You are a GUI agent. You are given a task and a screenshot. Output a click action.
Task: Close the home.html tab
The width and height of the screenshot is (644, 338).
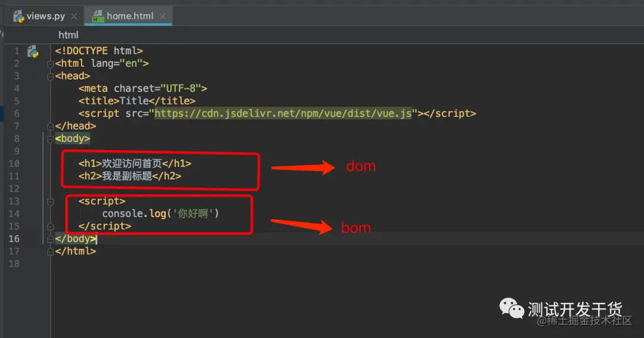(163, 17)
